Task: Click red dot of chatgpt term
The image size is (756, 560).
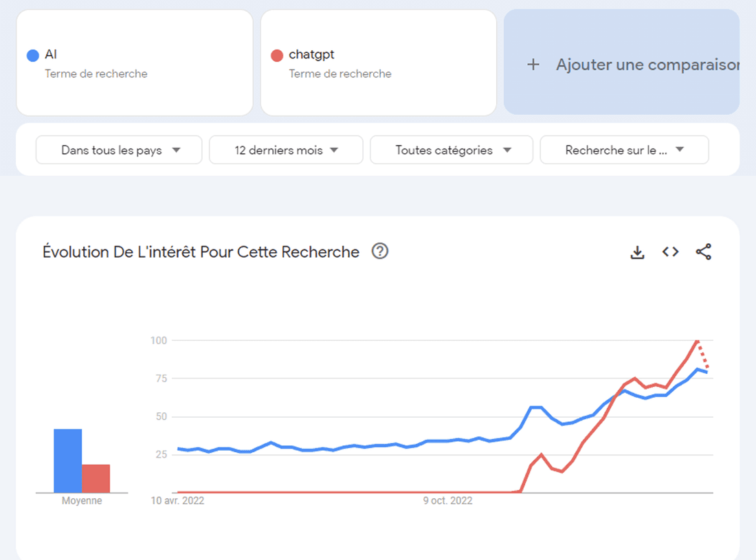Action: coord(277,56)
